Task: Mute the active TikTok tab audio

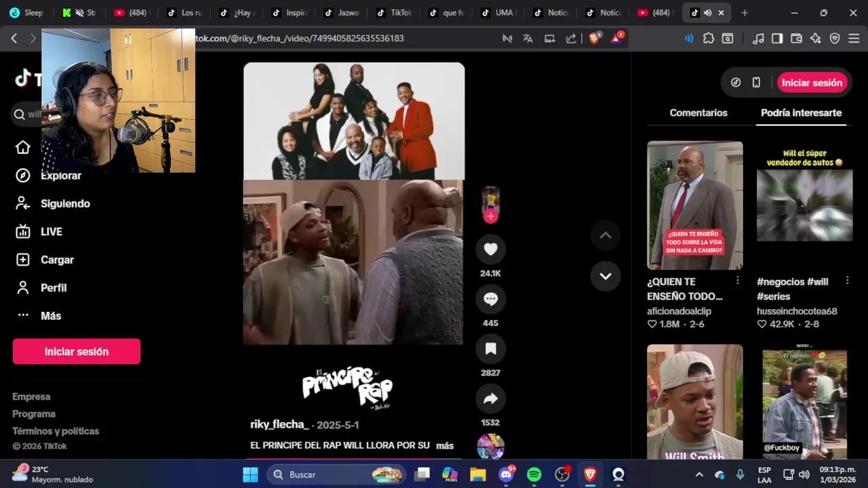Action: (x=707, y=13)
